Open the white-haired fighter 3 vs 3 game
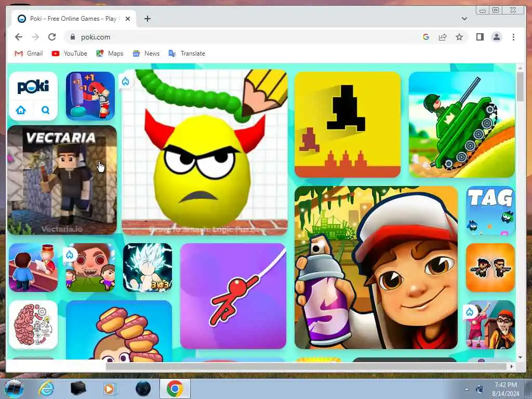 pyautogui.click(x=148, y=268)
